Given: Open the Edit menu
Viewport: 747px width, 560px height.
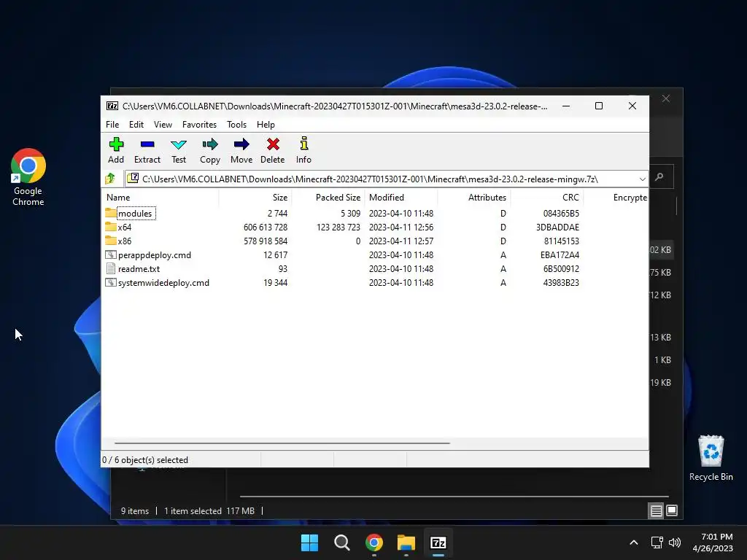Looking at the screenshot, I should [136, 124].
